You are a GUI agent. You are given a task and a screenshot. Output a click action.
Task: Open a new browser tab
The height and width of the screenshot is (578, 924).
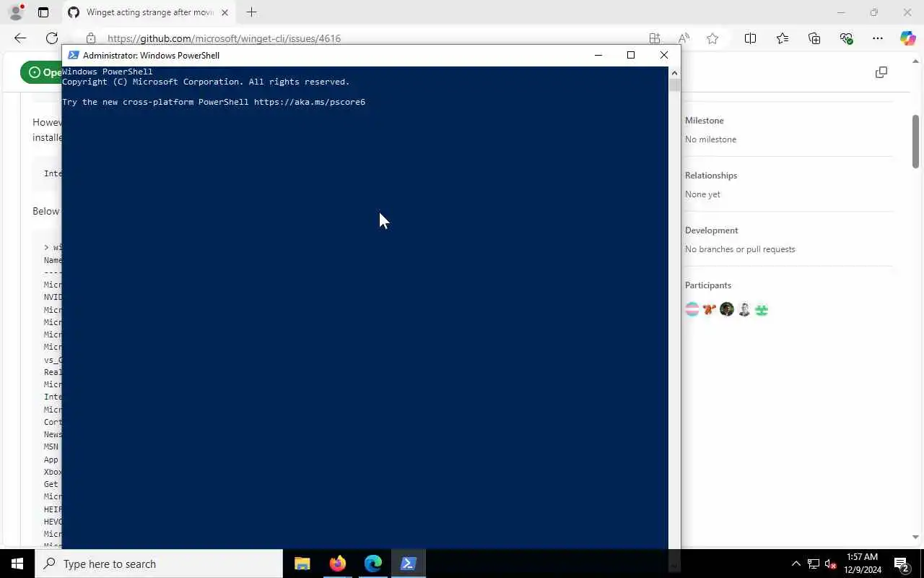coord(251,12)
